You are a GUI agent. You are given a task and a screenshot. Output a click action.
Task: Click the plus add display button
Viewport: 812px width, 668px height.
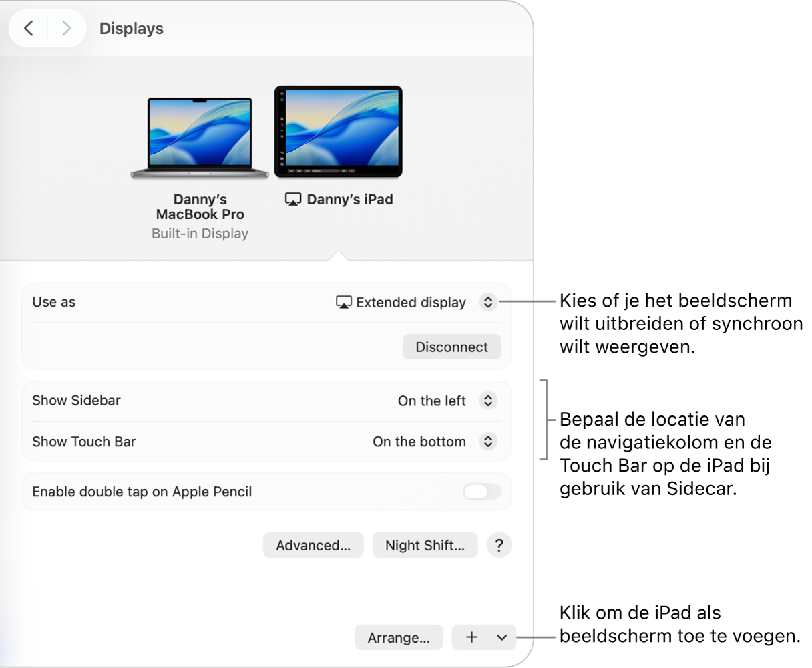[471, 637]
